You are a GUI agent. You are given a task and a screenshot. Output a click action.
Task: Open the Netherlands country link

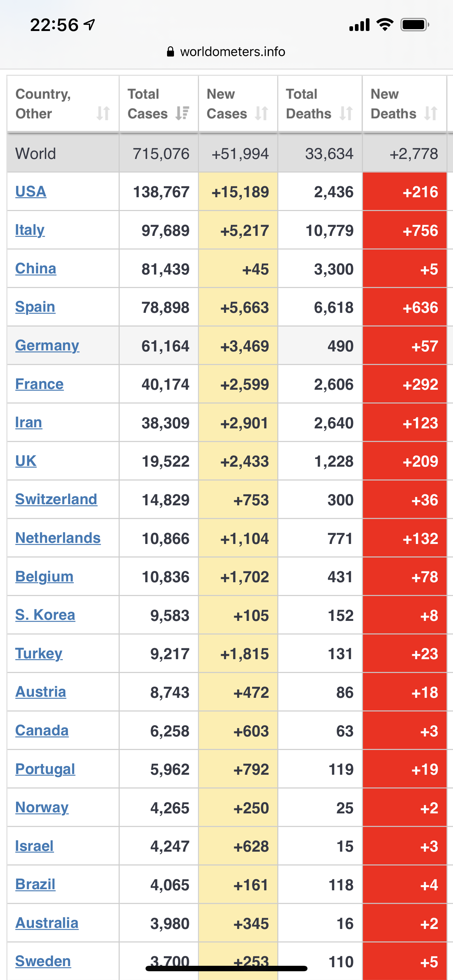58,538
